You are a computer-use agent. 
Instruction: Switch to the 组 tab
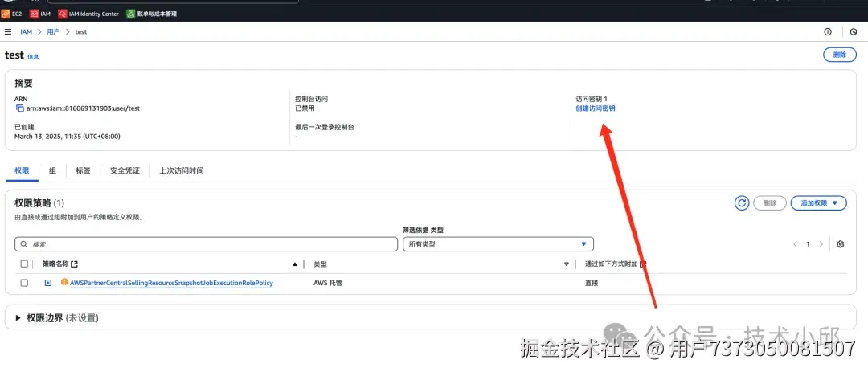coord(52,170)
